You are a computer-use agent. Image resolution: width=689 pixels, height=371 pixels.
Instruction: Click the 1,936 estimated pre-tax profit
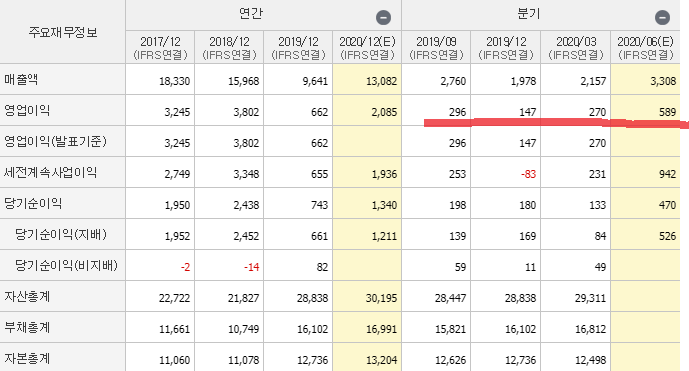(384, 174)
